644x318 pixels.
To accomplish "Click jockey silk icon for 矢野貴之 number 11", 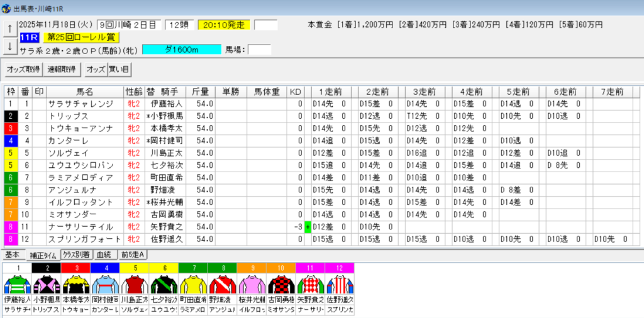I will [x=311, y=284].
